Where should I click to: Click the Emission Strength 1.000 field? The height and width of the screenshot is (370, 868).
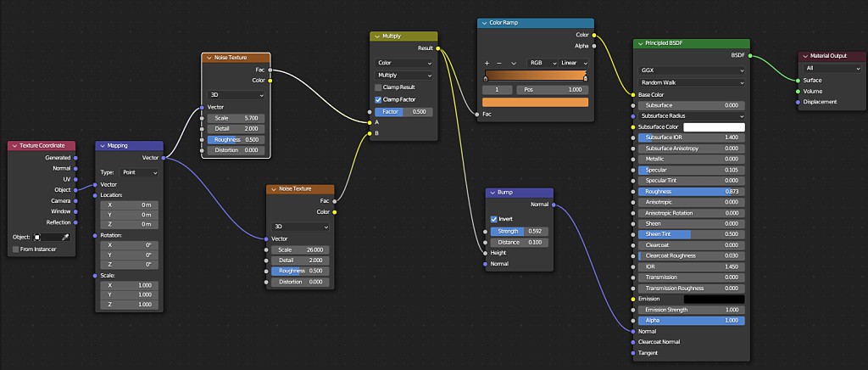(x=692, y=310)
